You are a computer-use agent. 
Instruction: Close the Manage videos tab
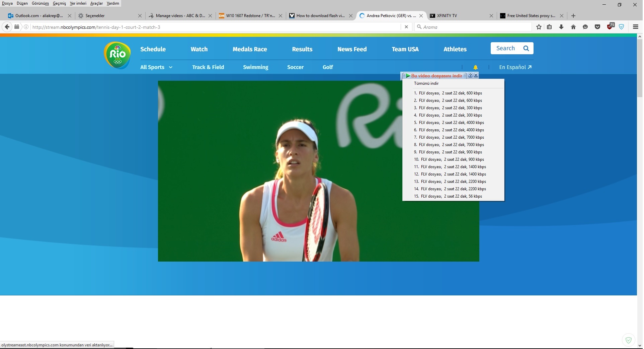(x=210, y=15)
